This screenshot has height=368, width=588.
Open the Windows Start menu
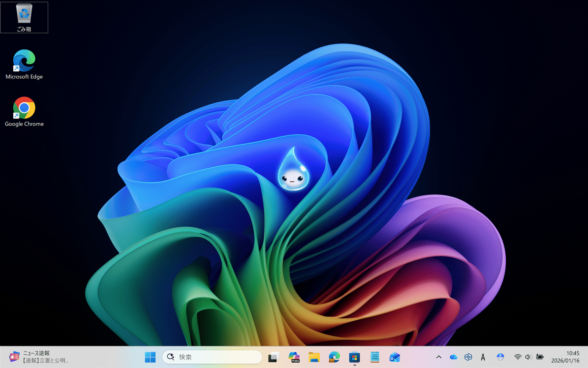click(150, 357)
